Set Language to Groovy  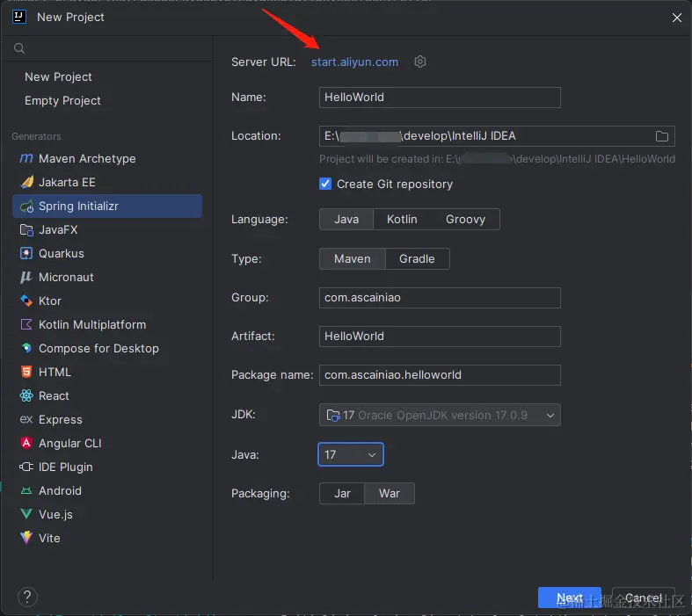click(466, 219)
